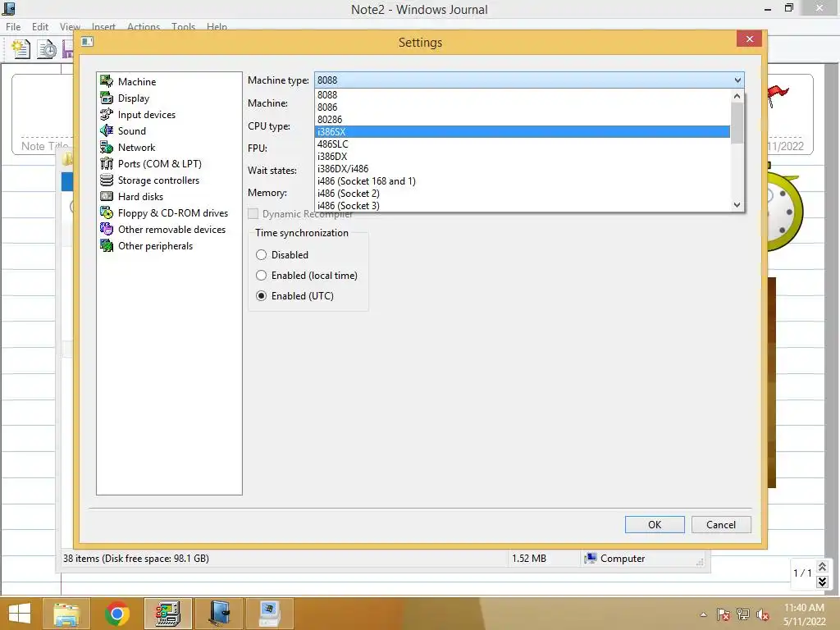Screen dimensions: 840x630
Task: Open the Network settings icon
Action: point(107,148)
